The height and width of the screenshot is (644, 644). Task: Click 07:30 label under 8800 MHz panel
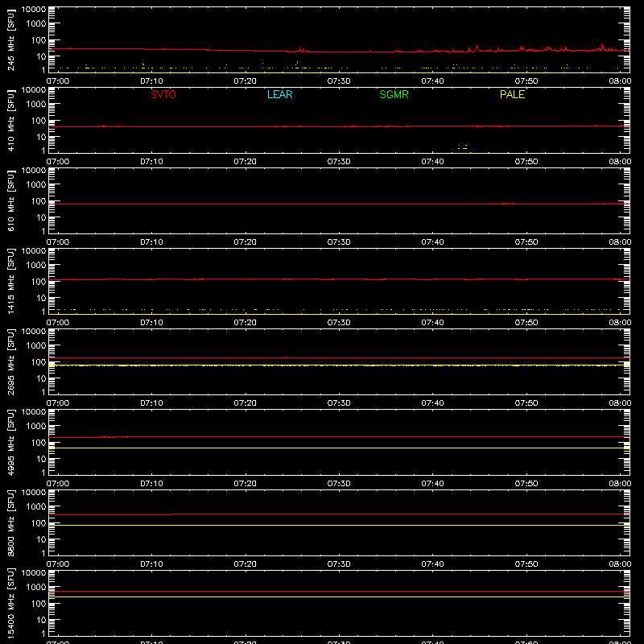click(x=339, y=564)
